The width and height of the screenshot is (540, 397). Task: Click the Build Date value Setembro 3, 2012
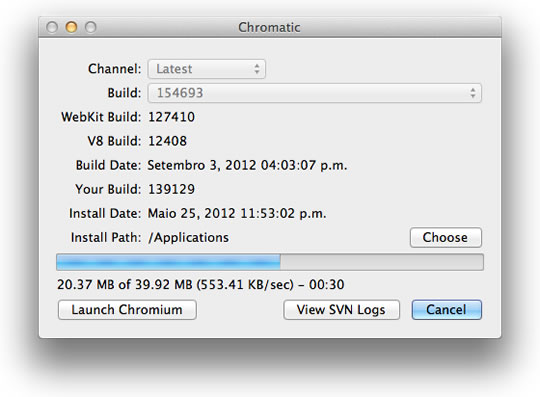(247, 165)
